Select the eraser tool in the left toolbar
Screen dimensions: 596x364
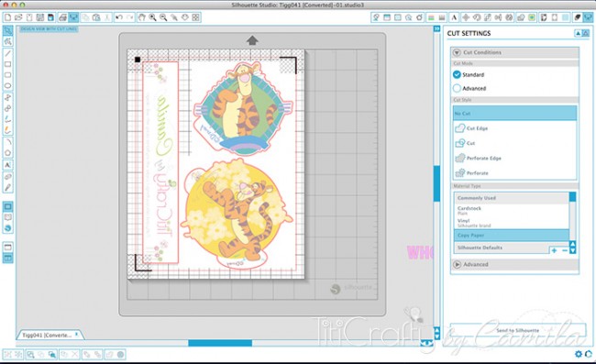point(7,177)
